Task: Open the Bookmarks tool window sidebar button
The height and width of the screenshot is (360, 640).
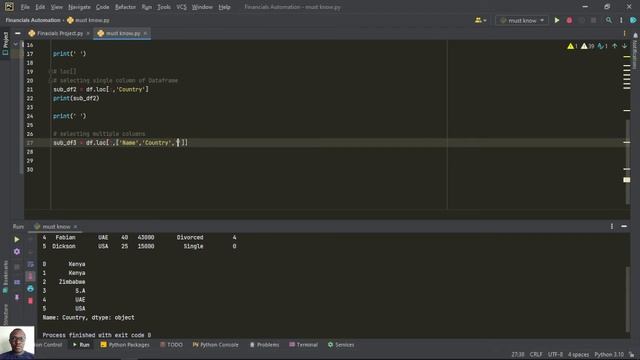Action: [5, 277]
